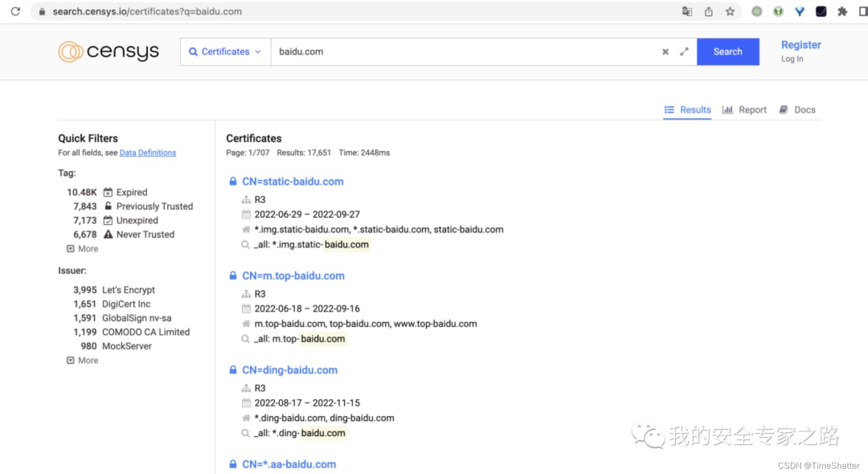Screen dimensions: 868x474
Task: Open the CN=m.top-baidu.com certificate
Action: (x=293, y=276)
